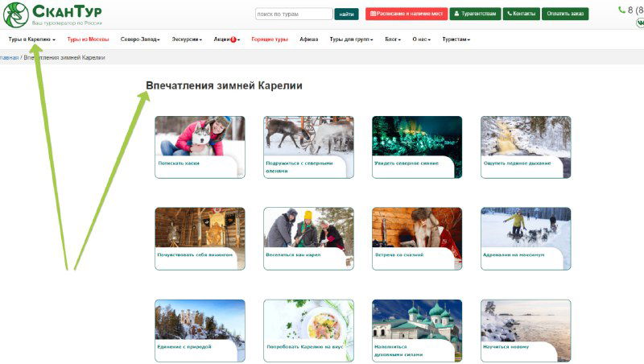Expand the Блог dropdown
644x364 pixels.
(393, 39)
